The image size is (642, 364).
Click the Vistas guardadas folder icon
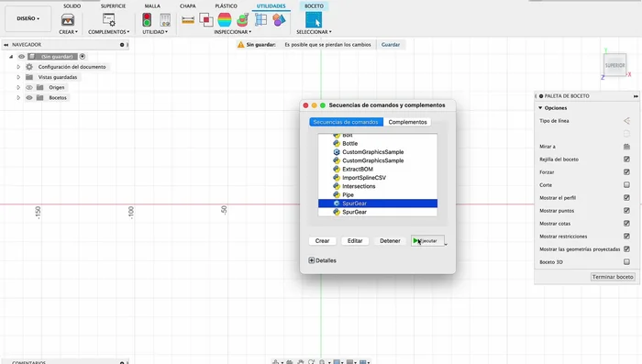coord(29,77)
